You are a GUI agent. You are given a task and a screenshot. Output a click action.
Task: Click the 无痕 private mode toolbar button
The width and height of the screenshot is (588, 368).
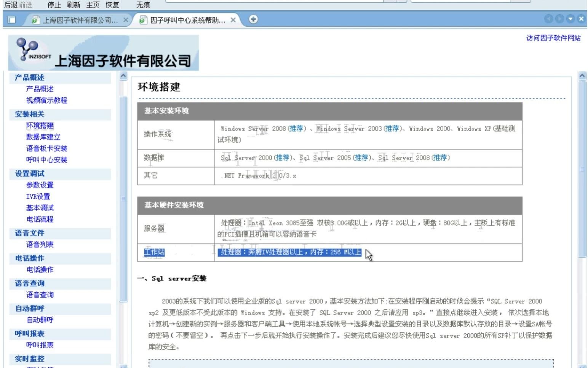143,5
